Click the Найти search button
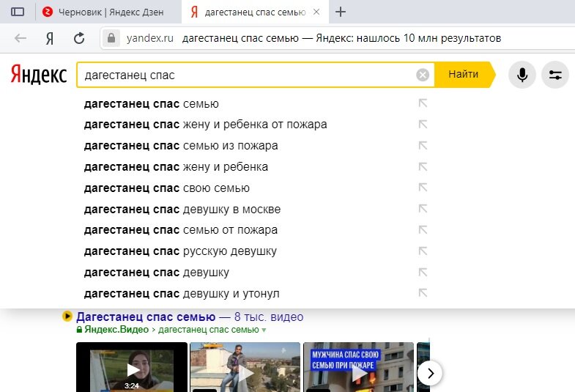Viewport: 575px width, 392px height. pos(464,75)
